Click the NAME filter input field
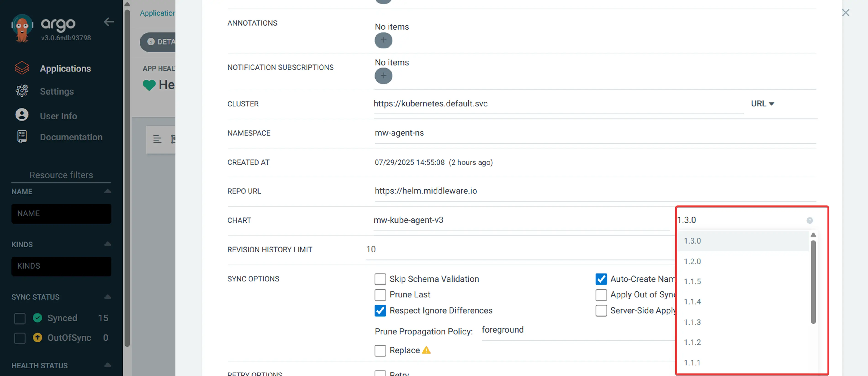Image resolution: width=868 pixels, height=376 pixels. [x=61, y=214]
